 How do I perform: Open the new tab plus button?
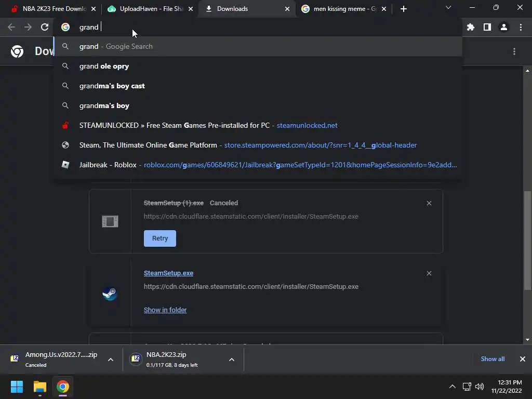[403, 9]
